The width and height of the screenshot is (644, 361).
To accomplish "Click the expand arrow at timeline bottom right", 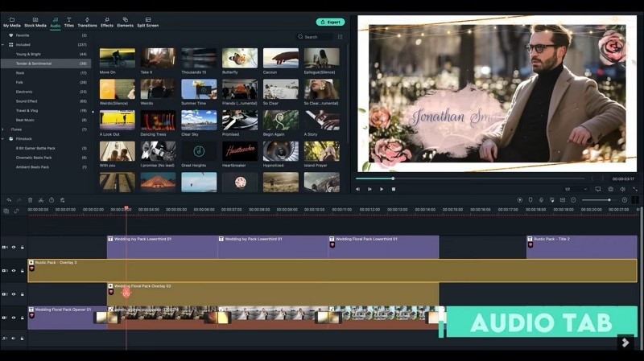I will point(625,343).
